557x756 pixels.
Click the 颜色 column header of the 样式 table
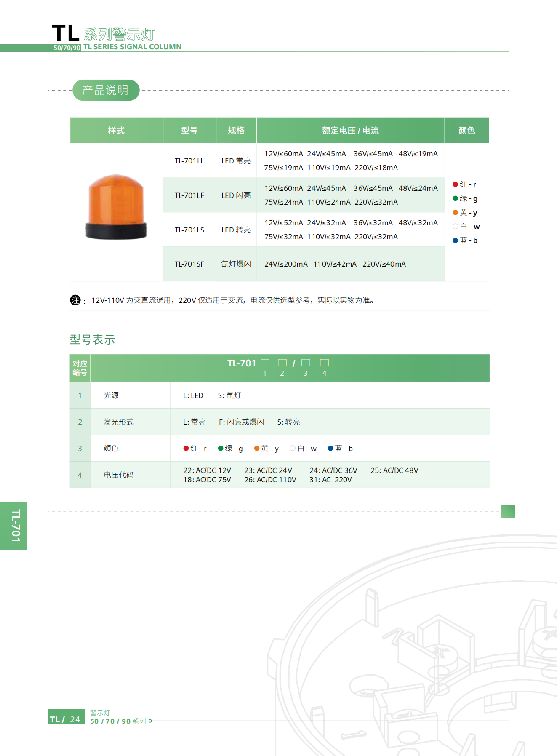point(467,131)
